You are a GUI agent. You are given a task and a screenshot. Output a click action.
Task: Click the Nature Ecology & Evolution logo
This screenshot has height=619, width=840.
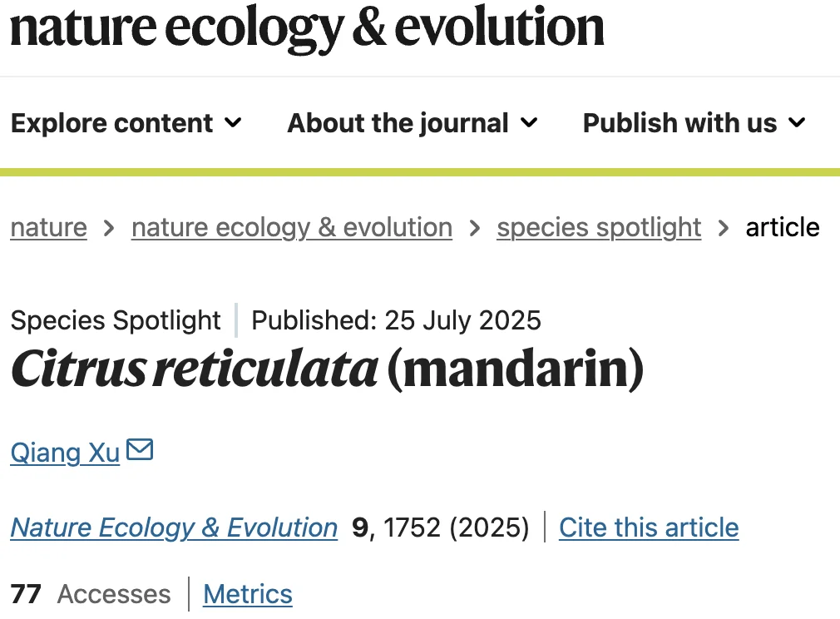pyautogui.click(x=307, y=28)
